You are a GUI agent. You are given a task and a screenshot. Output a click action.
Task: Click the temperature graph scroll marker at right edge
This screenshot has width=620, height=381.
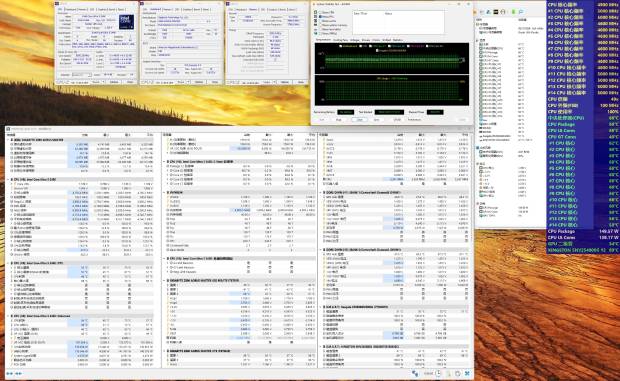click(x=462, y=60)
